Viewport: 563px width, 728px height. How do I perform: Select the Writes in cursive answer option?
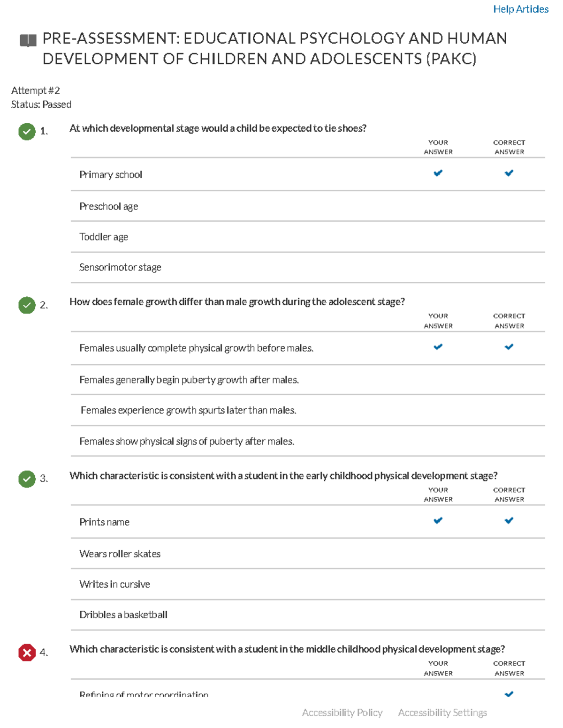coord(114,584)
